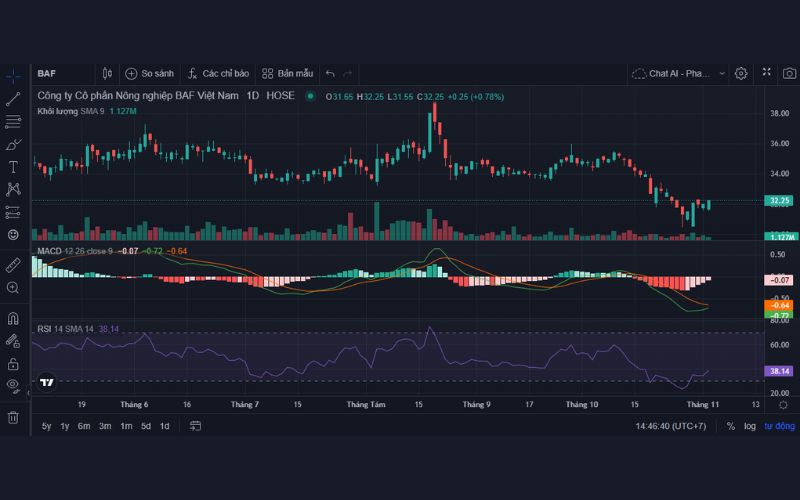Screen dimensions: 800x500
Task: Toggle lock all drawing tools
Action: (x=13, y=364)
